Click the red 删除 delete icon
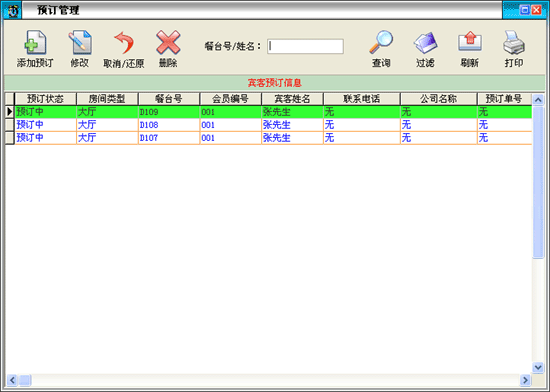Viewport: 550px width, 392px height. click(x=168, y=42)
